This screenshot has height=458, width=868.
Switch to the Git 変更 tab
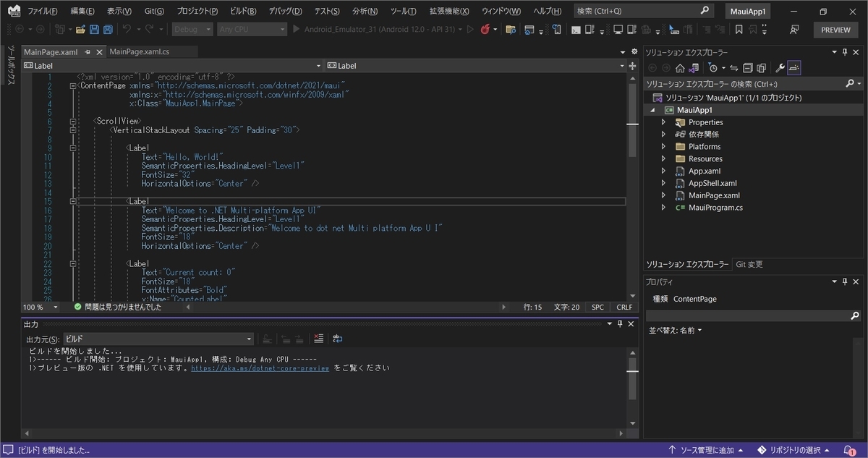(749, 264)
